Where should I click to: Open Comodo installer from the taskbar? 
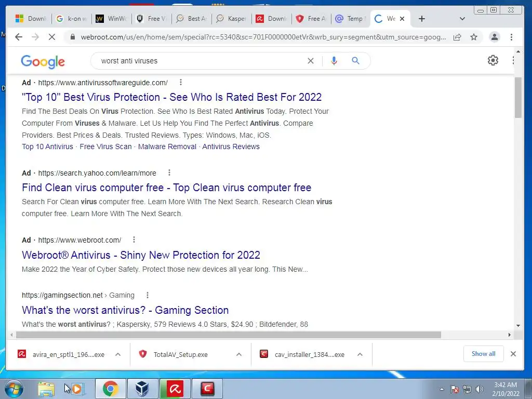[x=207, y=389]
